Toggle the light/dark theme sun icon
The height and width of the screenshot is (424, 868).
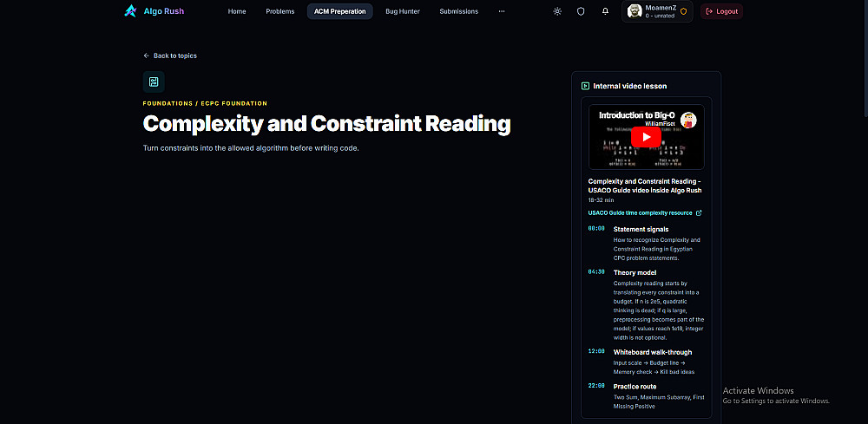tap(557, 11)
